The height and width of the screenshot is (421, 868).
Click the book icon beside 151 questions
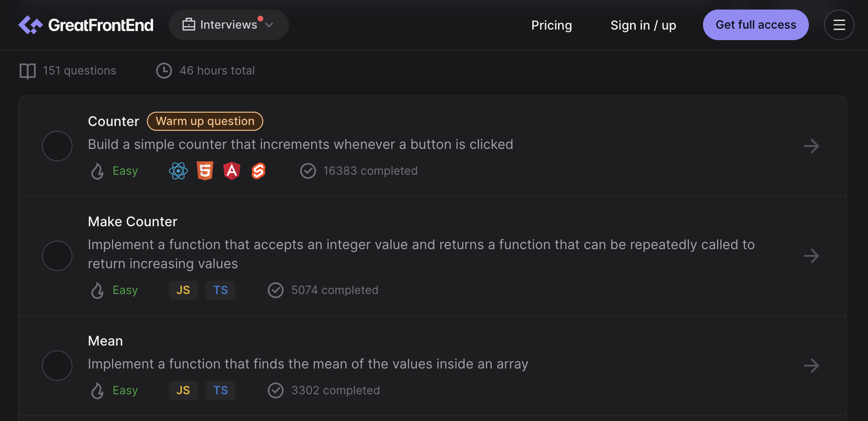[27, 70]
